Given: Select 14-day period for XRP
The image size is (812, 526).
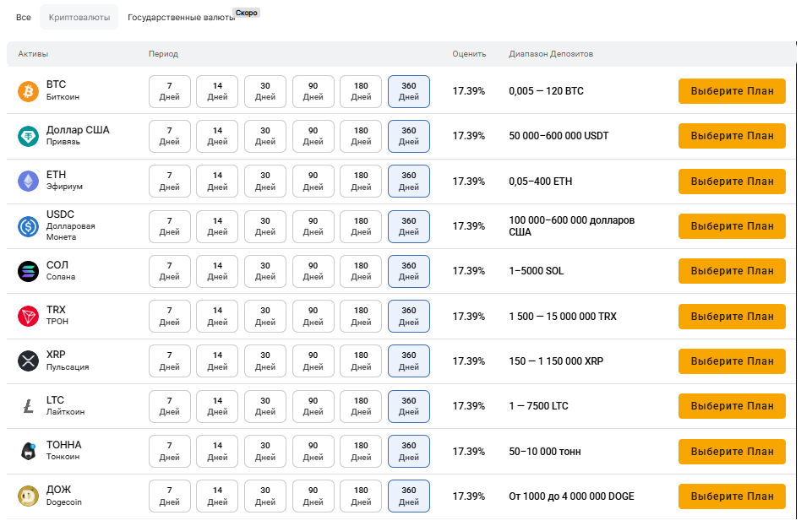Looking at the screenshot, I should point(217,361).
